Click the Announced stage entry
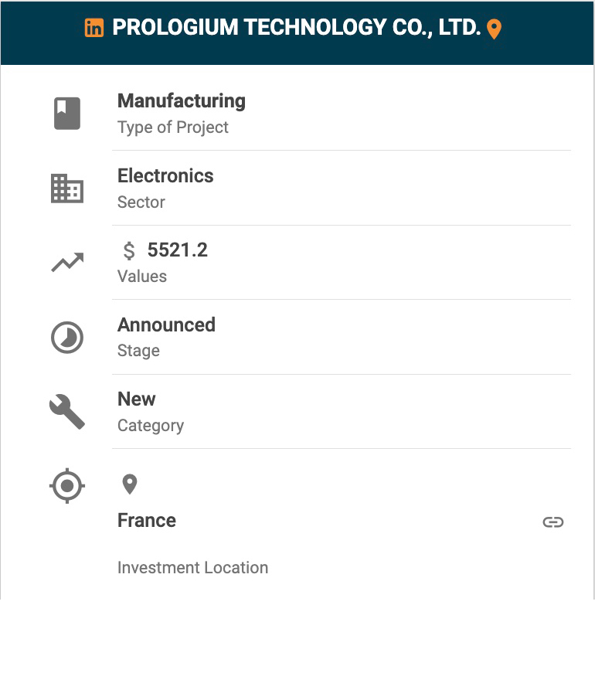595x700 pixels. (166, 325)
